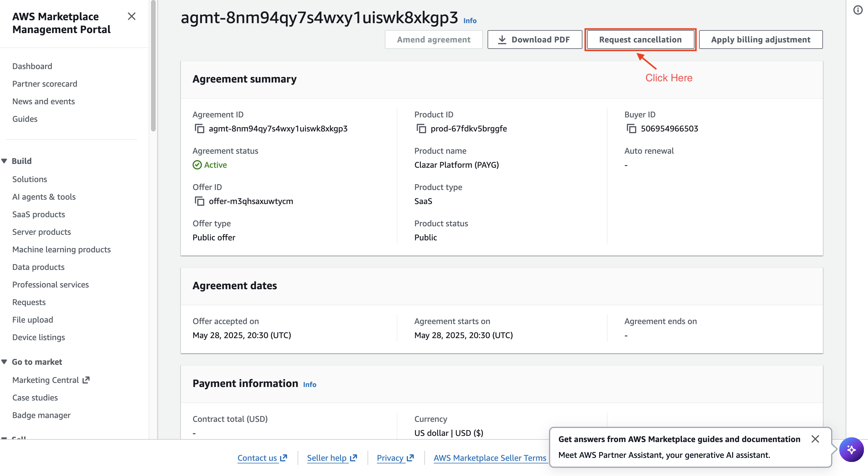Open SaaS products page
This screenshot has width=868, height=476.
tap(39, 214)
